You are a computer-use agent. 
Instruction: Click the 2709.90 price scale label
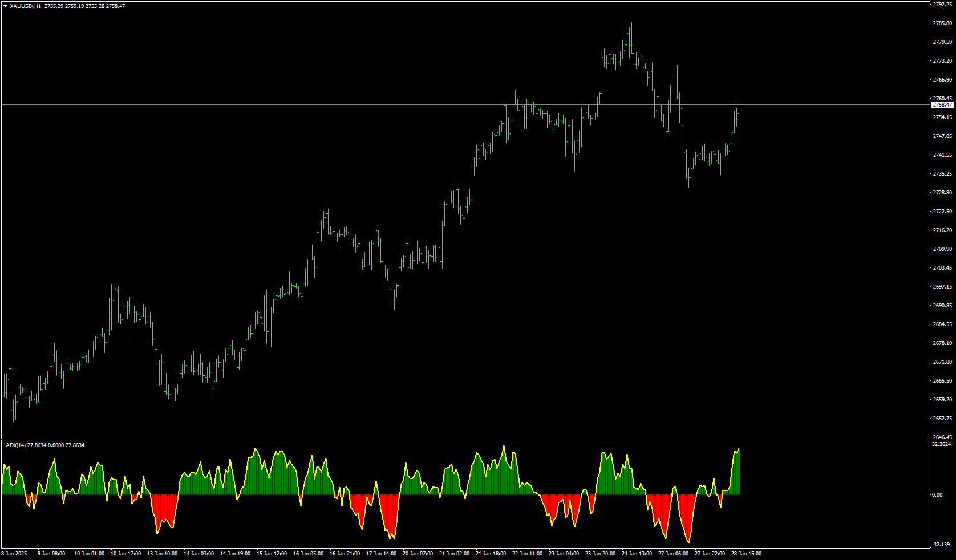tap(942, 249)
